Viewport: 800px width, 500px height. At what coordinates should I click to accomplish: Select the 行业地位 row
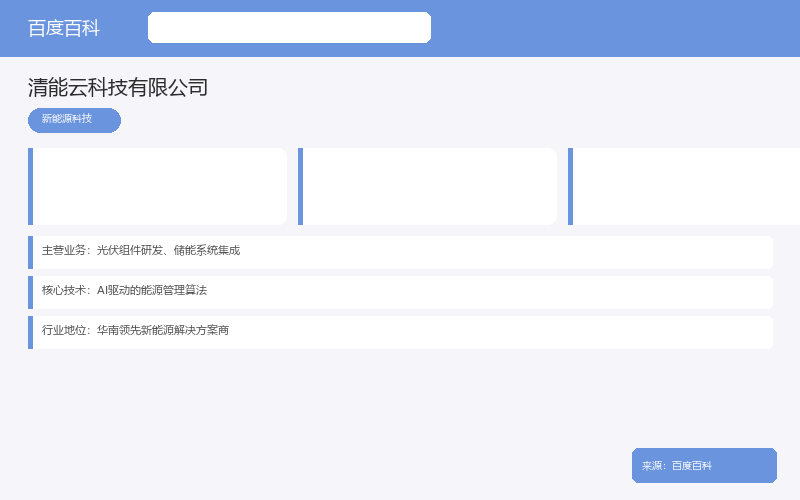click(x=401, y=332)
